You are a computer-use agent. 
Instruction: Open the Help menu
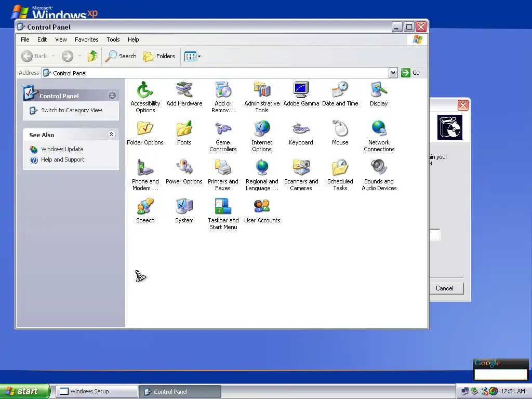(134, 39)
